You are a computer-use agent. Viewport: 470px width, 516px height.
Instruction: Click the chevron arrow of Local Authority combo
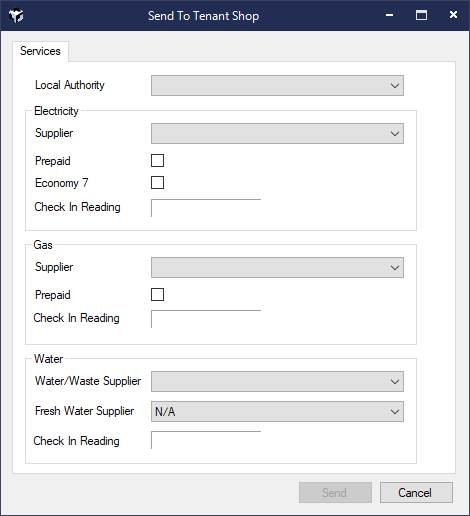tap(395, 86)
